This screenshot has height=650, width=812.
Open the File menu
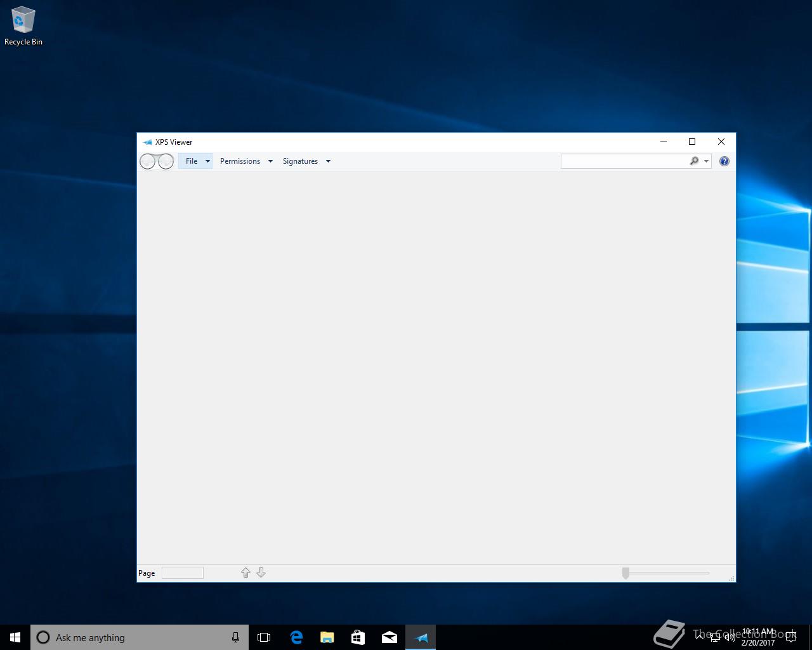tap(192, 161)
